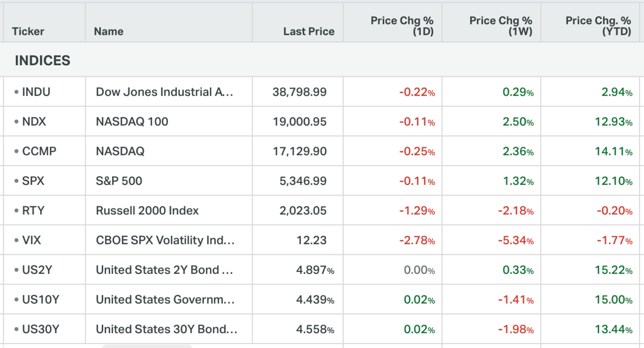The width and height of the screenshot is (644, 348).
Task: Collapse the INDICES group header
Action: coord(42,61)
